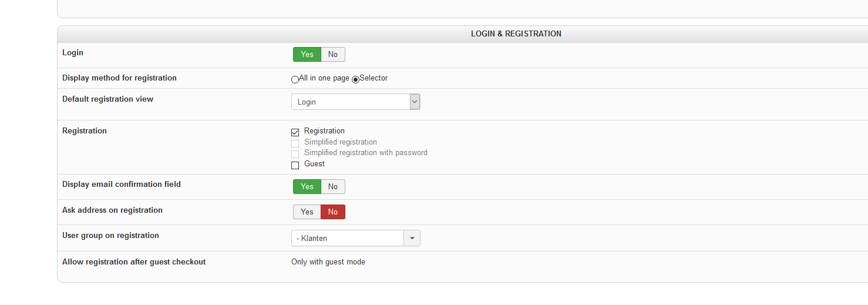Image resolution: width=868 pixels, height=305 pixels.
Task: Enable the Guest checkbox
Action: click(295, 165)
